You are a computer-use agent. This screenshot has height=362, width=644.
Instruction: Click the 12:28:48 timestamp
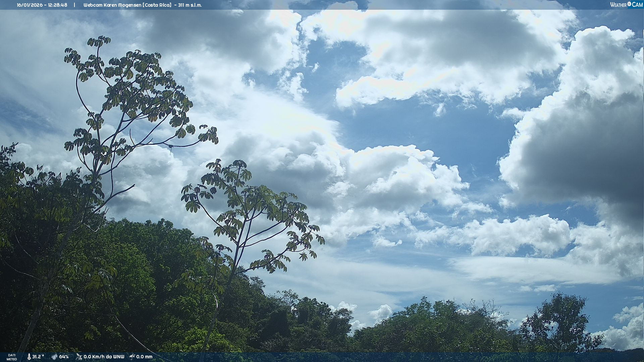tap(57, 5)
